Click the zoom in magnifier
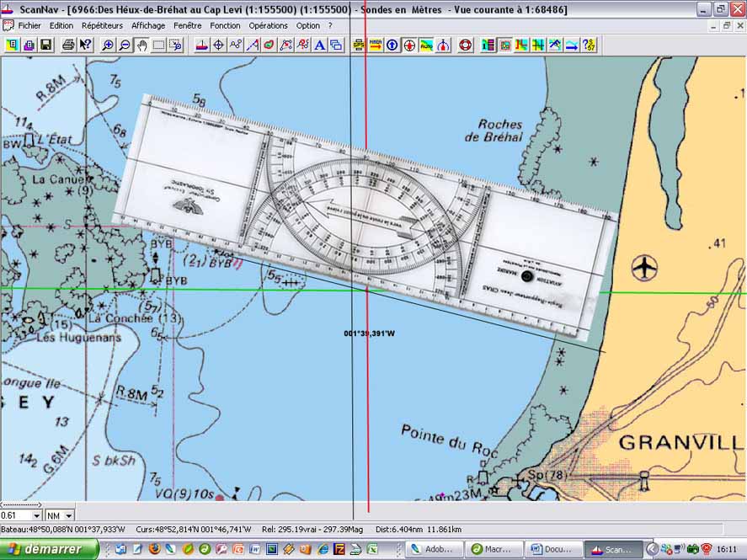The height and width of the screenshot is (560, 747). [108, 45]
